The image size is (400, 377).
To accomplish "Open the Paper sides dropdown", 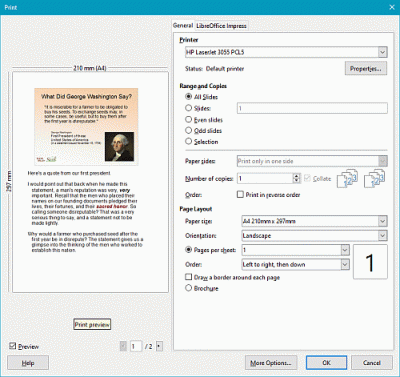I will click(312, 161).
